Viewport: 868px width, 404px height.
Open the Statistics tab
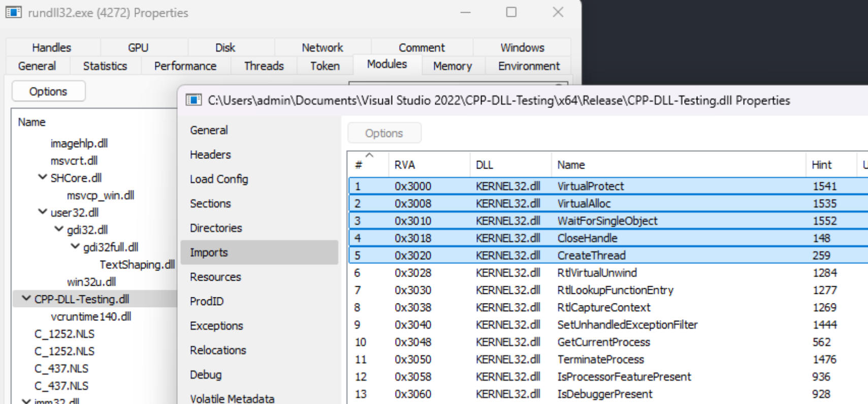[105, 66]
